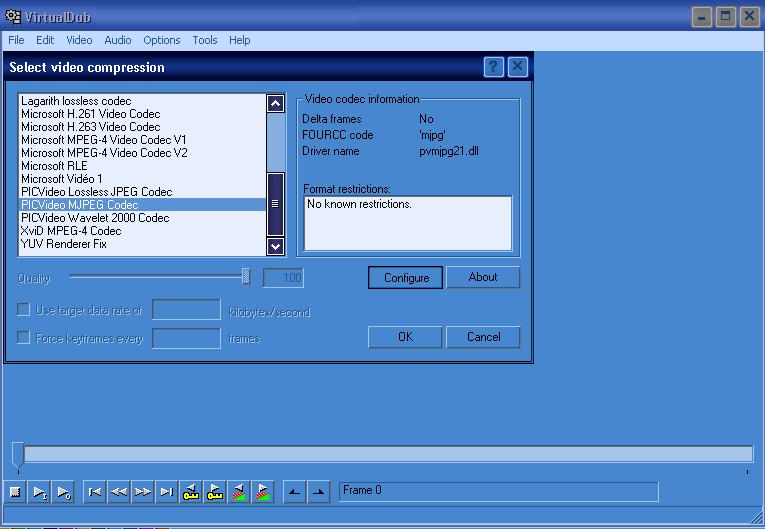Step forward one frame
Screen dimensions: 765x529
[142, 492]
